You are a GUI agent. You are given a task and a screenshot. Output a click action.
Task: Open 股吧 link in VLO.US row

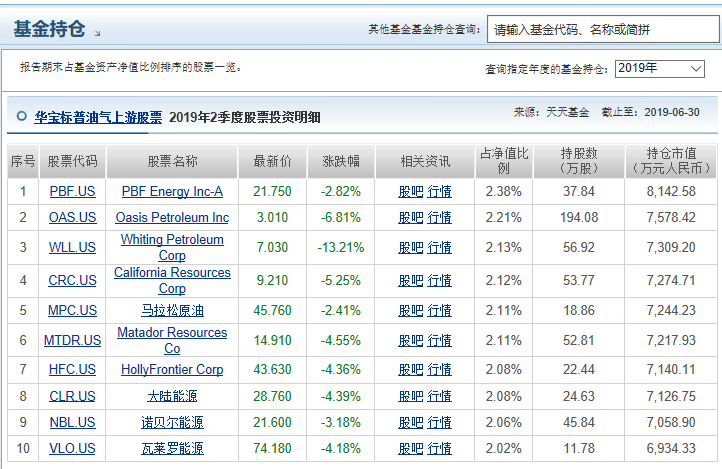[x=410, y=448]
